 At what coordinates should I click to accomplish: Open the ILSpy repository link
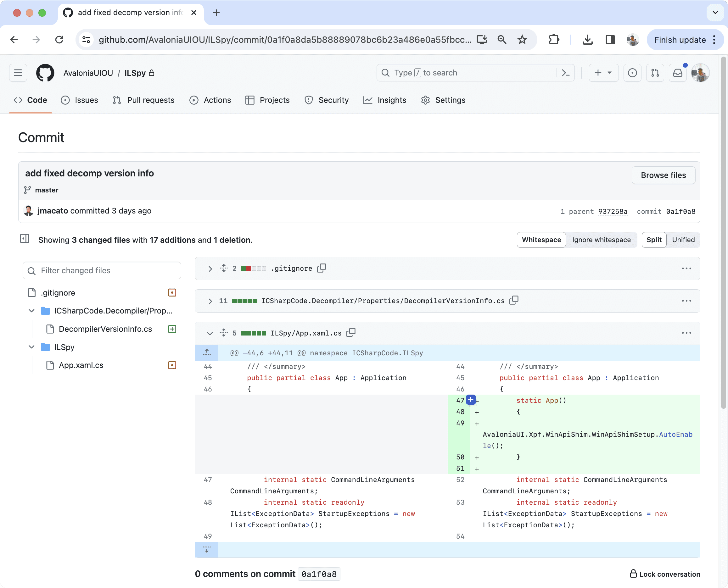[x=135, y=73]
